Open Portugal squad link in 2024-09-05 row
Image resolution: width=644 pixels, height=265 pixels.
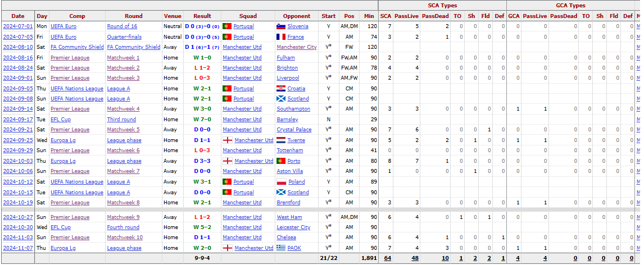click(243, 89)
